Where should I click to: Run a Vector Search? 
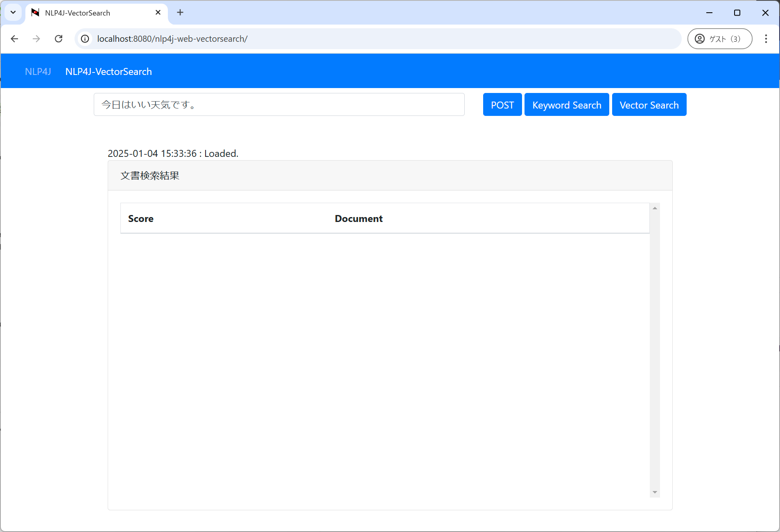click(x=649, y=105)
